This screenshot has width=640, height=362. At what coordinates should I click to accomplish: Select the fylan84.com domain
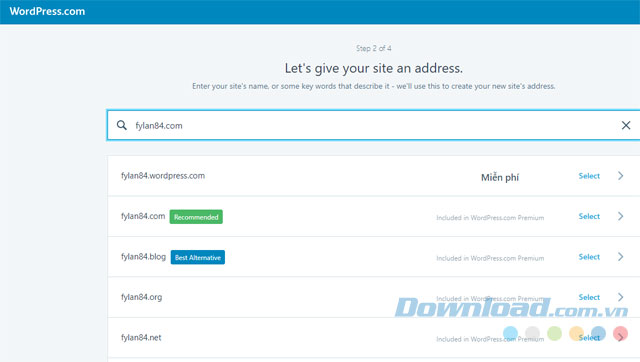[x=589, y=216]
